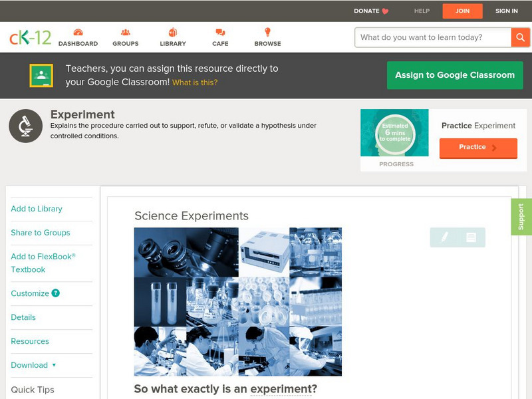Click the Experiment page title
The image size is (532, 399).
click(82, 114)
